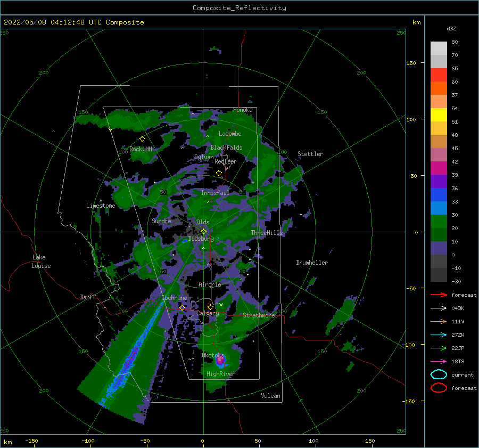Click the Sylvan label on map
Screen dimensions: 479x448
pyautogui.click(x=204, y=157)
